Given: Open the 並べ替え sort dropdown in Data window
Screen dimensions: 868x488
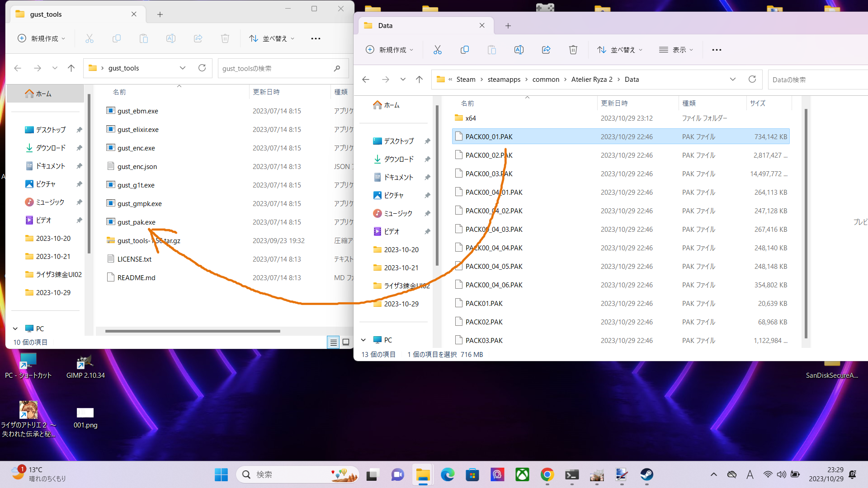Looking at the screenshot, I should click(x=620, y=50).
